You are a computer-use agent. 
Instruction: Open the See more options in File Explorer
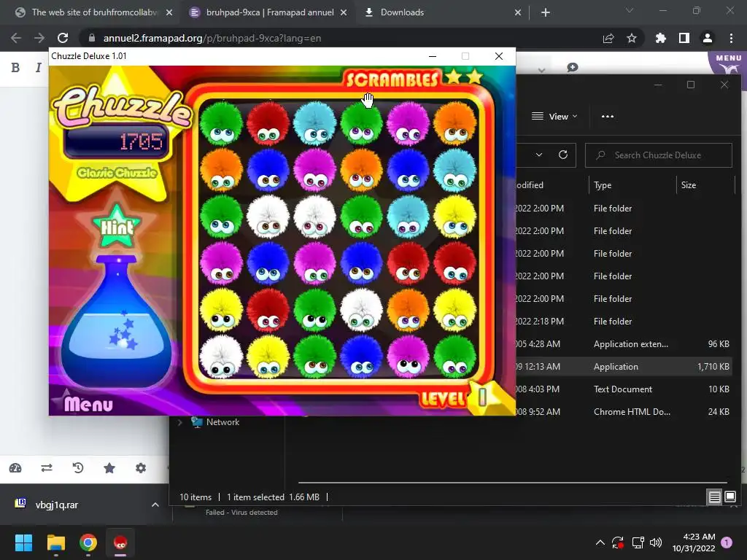coord(608,116)
